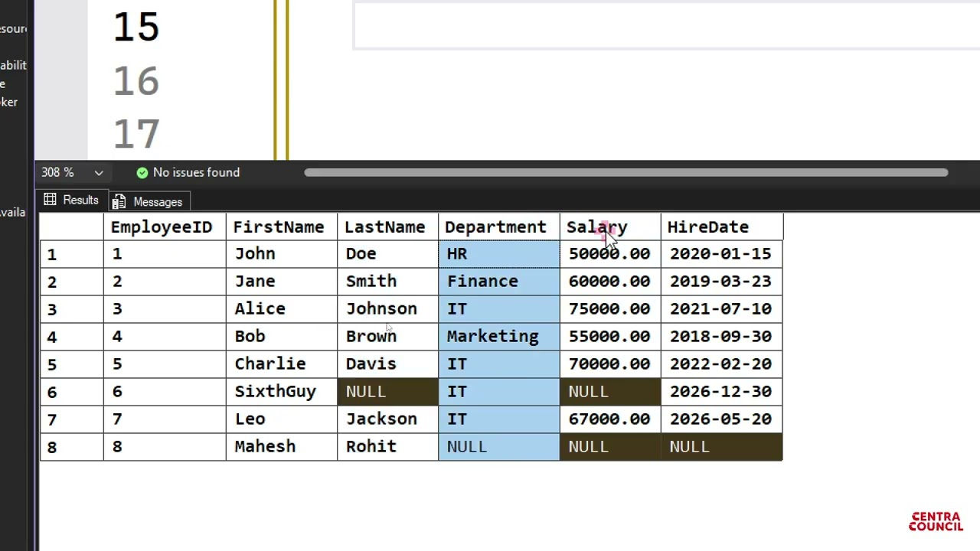Click the 50000.00 salary cell
The height and width of the screenshot is (551, 980).
610,254
